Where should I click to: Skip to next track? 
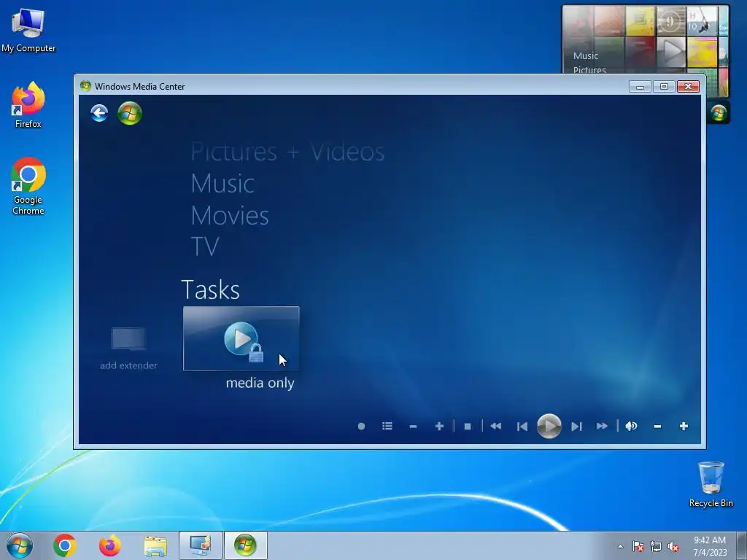576,426
